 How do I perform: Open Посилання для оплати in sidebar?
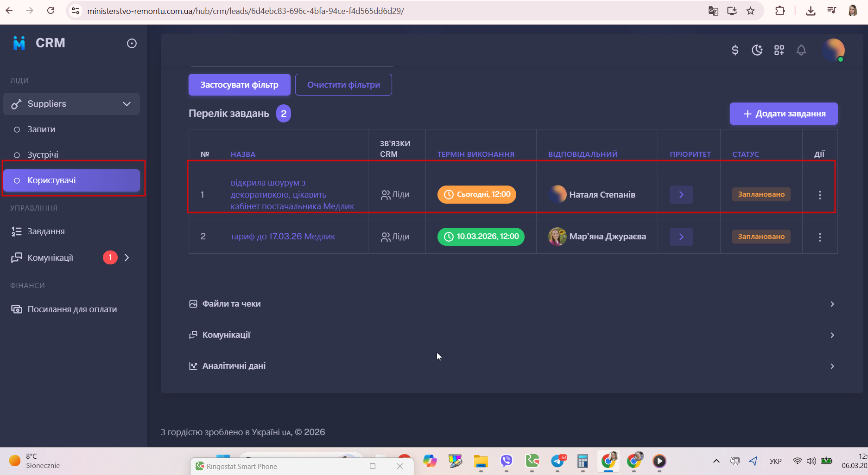tap(72, 309)
